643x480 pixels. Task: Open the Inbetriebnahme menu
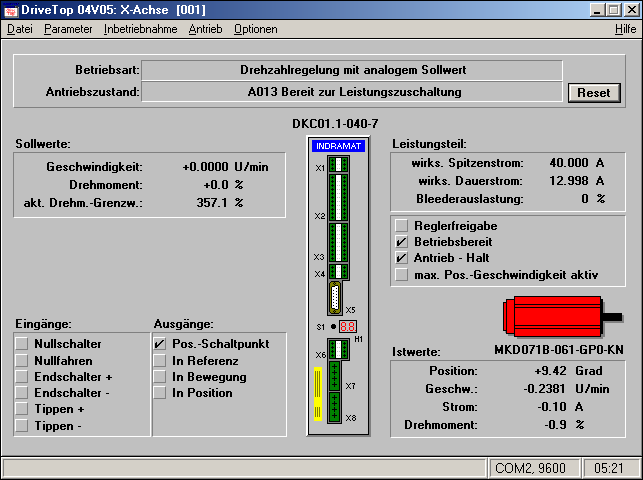click(140, 29)
